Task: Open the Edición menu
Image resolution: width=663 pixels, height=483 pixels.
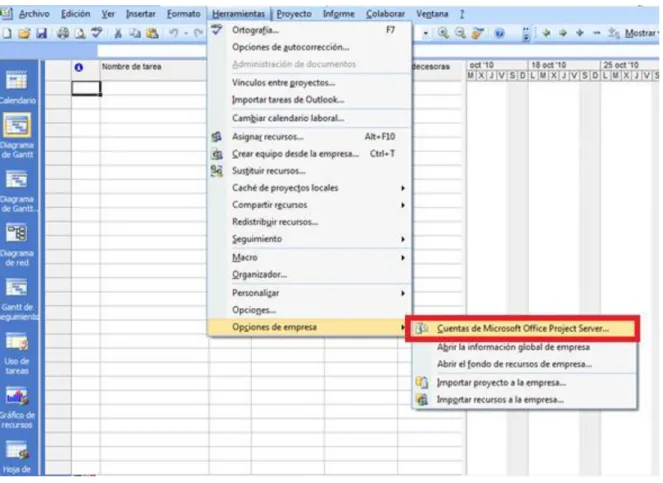Action: coord(75,14)
